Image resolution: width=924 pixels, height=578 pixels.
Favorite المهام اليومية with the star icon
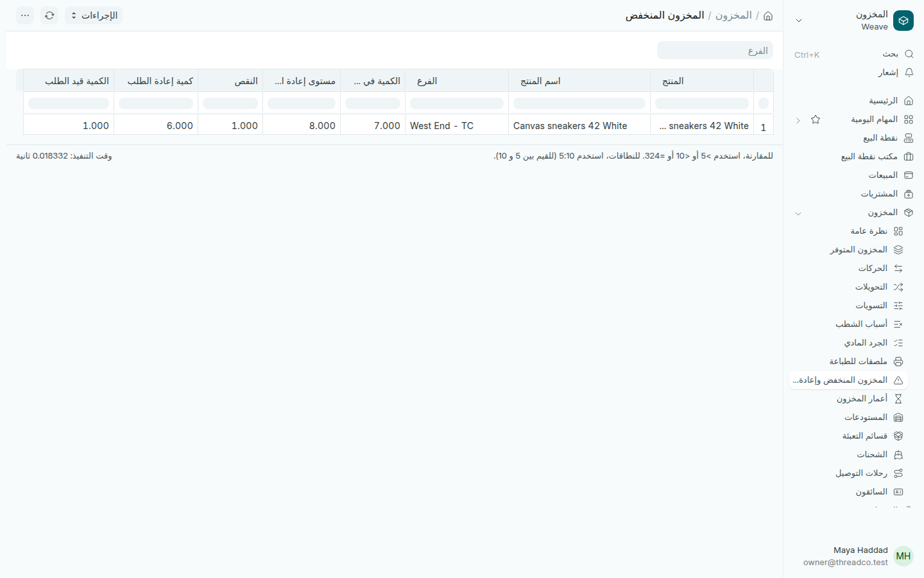pyautogui.click(x=816, y=119)
